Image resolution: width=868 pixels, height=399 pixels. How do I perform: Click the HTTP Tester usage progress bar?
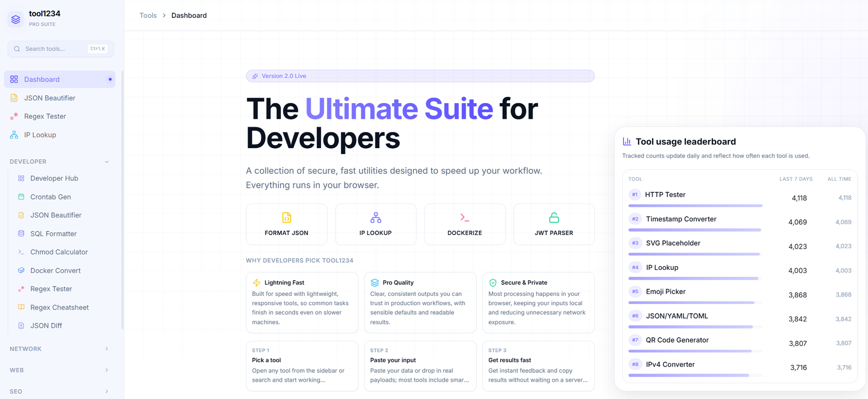(695, 206)
